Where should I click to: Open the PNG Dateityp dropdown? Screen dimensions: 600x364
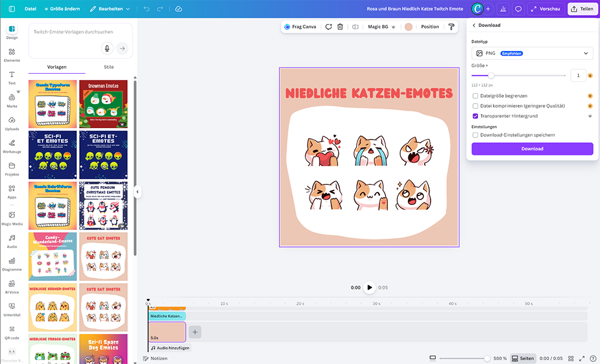click(x=532, y=53)
